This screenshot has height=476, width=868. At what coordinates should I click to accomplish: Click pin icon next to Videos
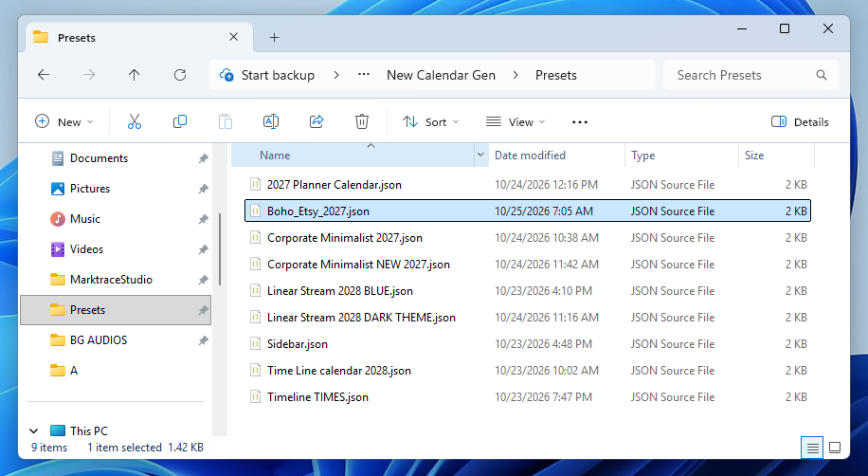[x=203, y=250]
